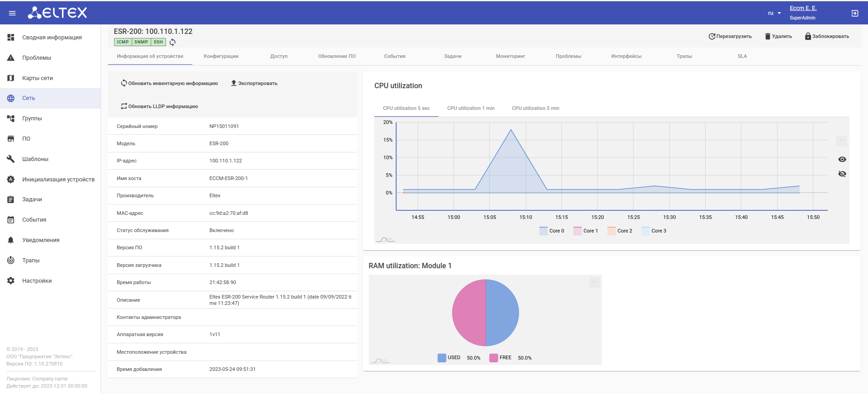Image resolution: width=868 pixels, height=394 pixels.
Task: Click Обновить LLDP информацию button
Action: point(159,107)
